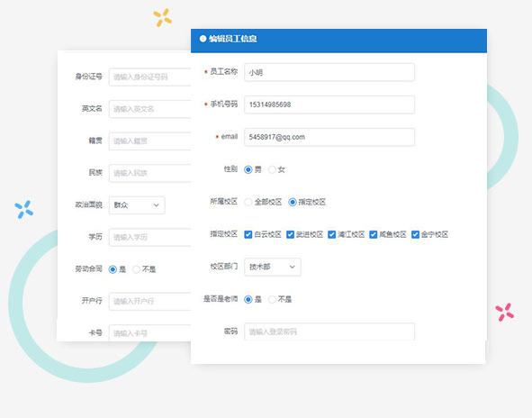
Task: Click the 编辑员工信息 title text
Action: (233, 39)
